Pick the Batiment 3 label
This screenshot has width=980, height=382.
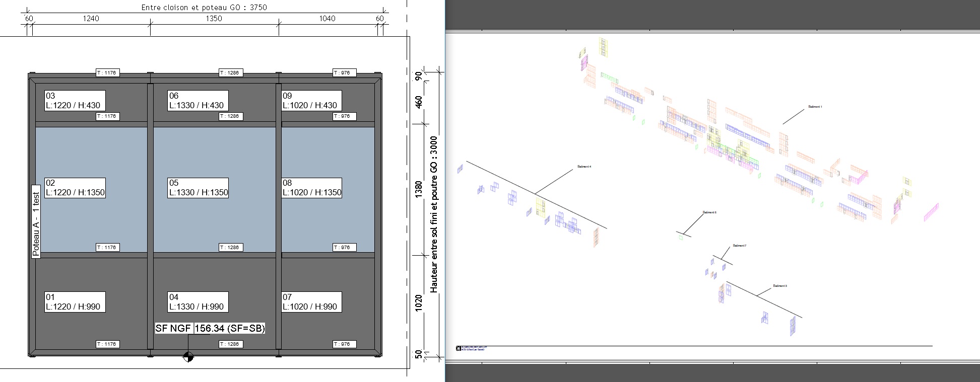(x=779, y=286)
